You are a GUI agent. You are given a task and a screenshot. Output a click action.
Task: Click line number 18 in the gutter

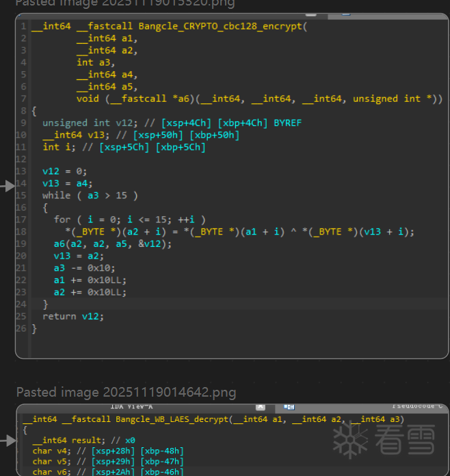[23, 231]
